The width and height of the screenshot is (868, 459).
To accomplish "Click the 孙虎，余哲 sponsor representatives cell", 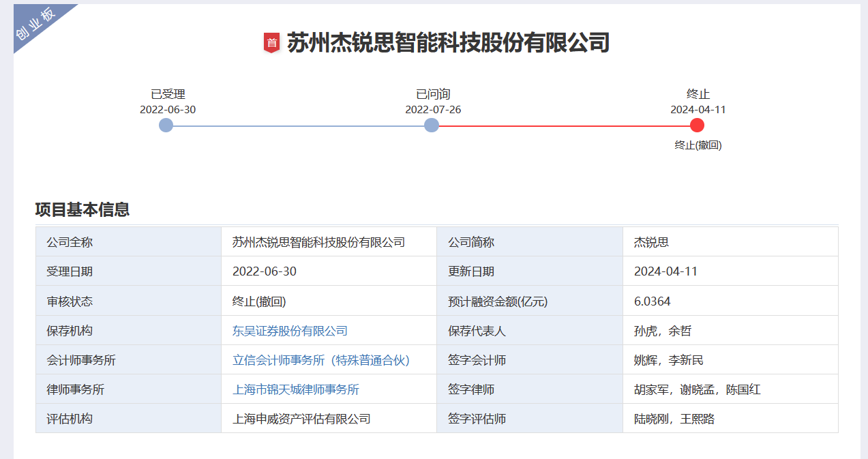I will click(x=662, y=331).
